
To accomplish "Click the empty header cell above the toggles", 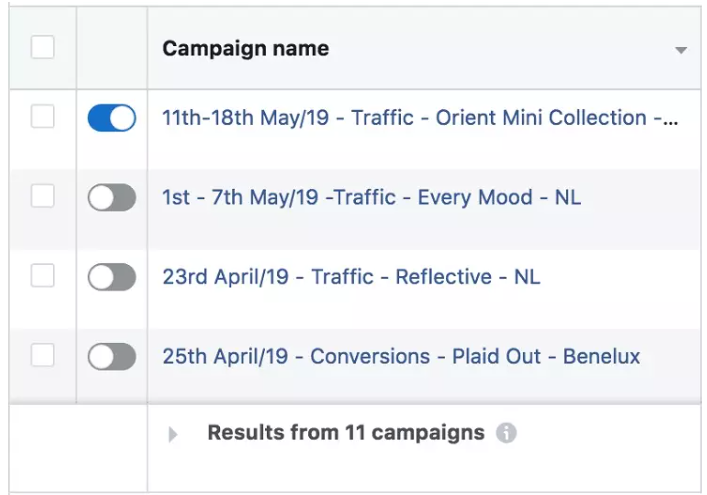I will (111, 48).
